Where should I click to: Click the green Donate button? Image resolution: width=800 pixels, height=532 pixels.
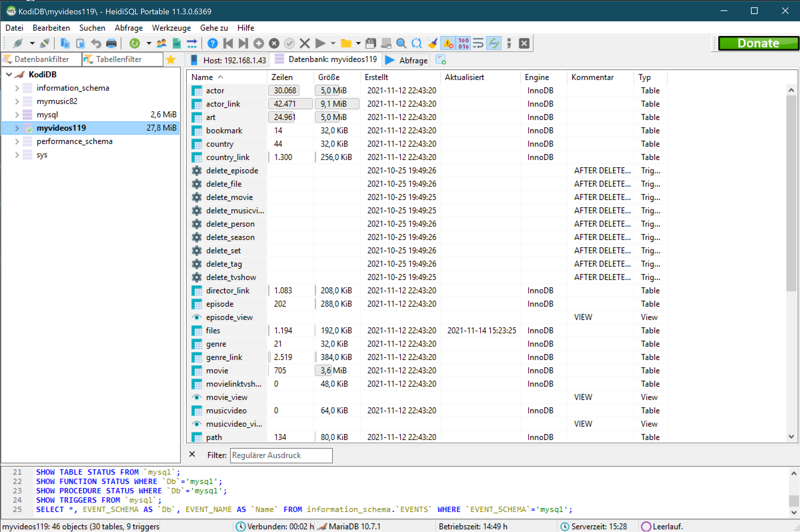(x=759, y=43)
